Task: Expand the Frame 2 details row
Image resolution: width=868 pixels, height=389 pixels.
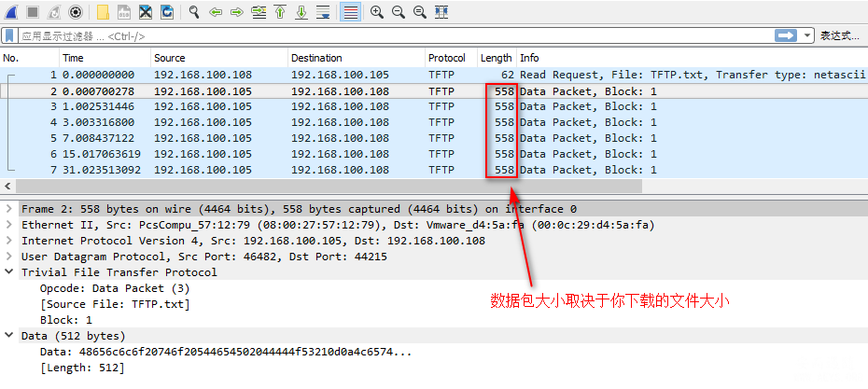Action: (9, 209)
